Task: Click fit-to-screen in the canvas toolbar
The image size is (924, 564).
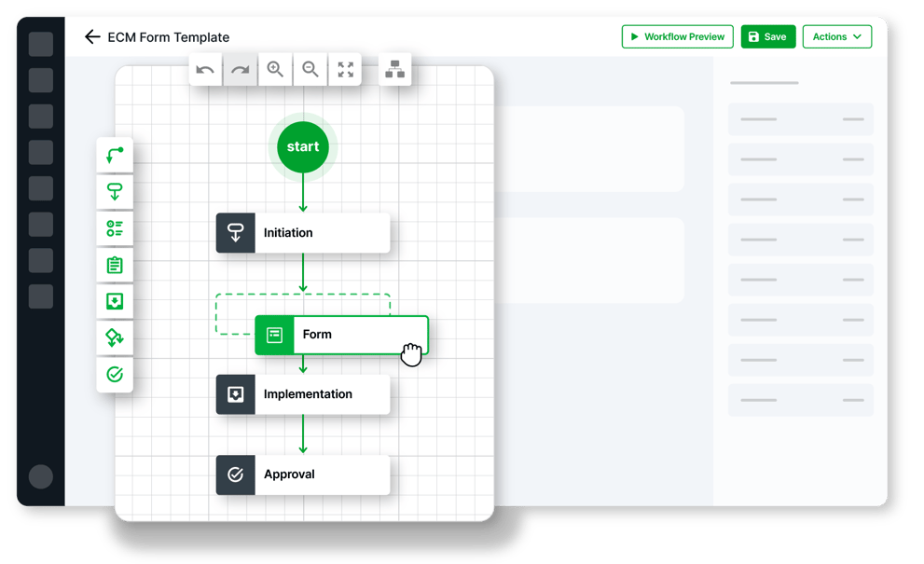Action: click(345, 68)
